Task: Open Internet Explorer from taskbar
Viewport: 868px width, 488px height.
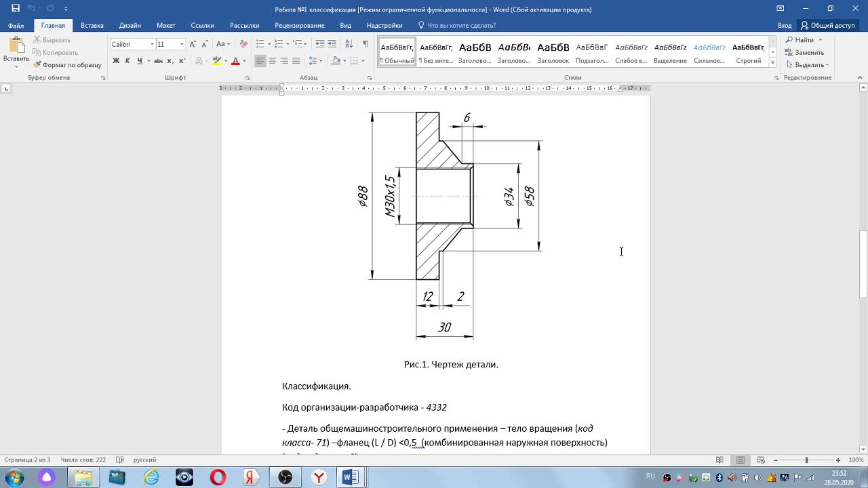Action: pyautogui.click(x=151, y=477)
